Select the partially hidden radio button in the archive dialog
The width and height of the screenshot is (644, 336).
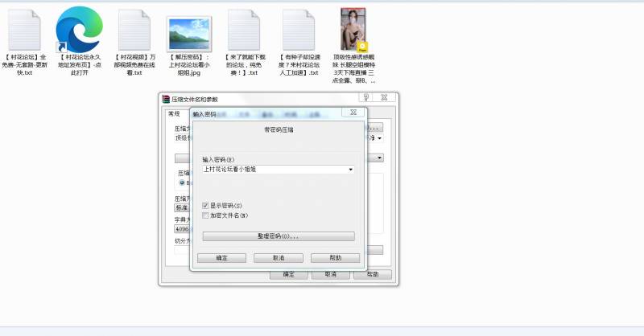click(182, 183)
